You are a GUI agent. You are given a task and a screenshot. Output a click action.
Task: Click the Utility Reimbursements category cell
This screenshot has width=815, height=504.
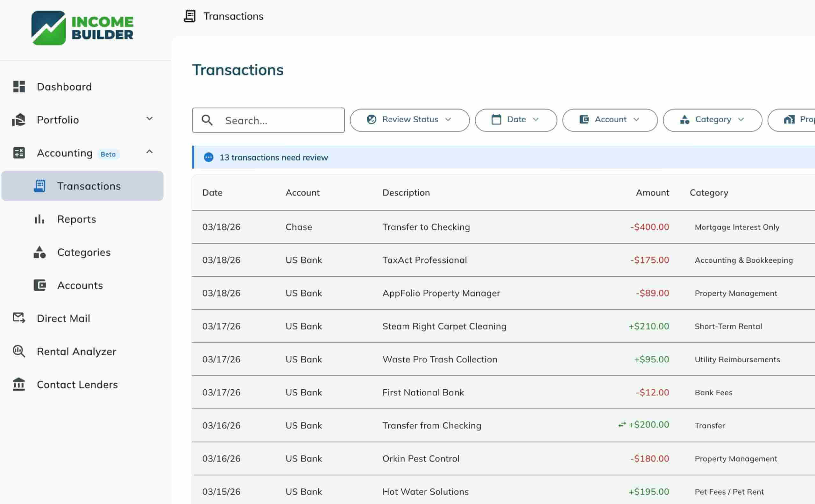click(x=737, y=359)
